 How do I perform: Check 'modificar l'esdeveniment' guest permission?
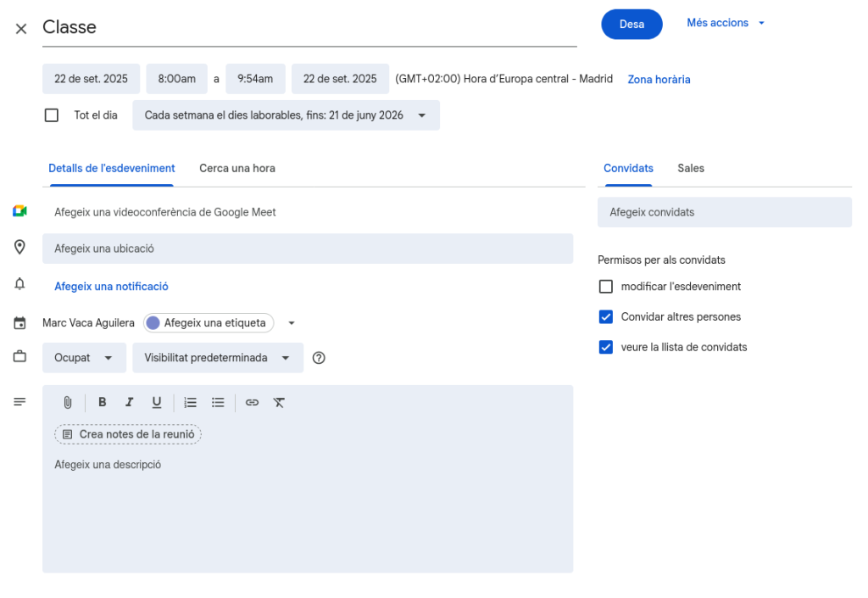coord(606,287)
